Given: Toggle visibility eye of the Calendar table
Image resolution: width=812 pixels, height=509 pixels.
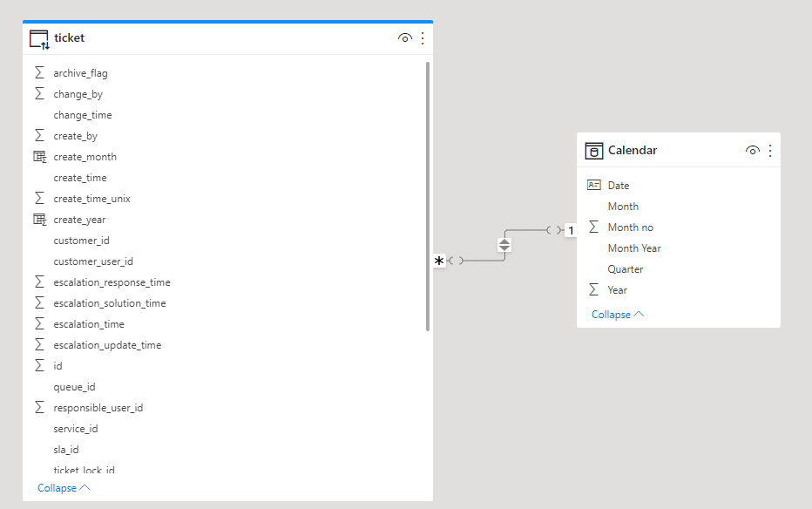Looking at the screenshot, I should (753, 150).
